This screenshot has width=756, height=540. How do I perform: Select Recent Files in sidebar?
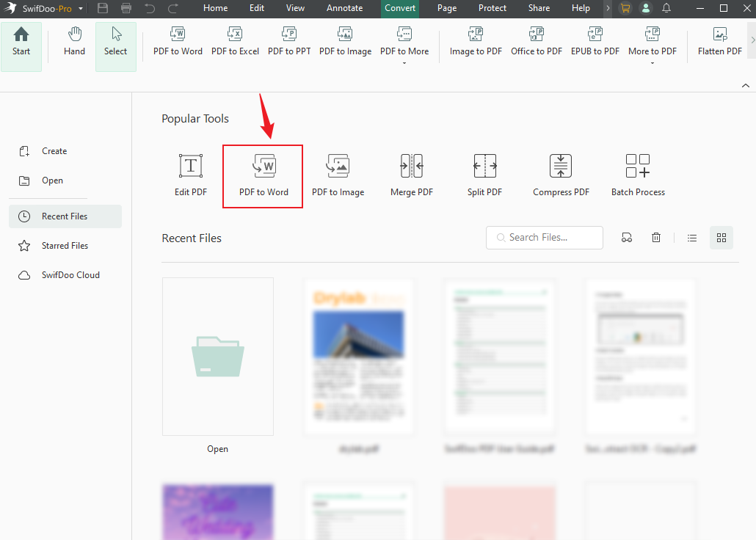click(65, 216)
